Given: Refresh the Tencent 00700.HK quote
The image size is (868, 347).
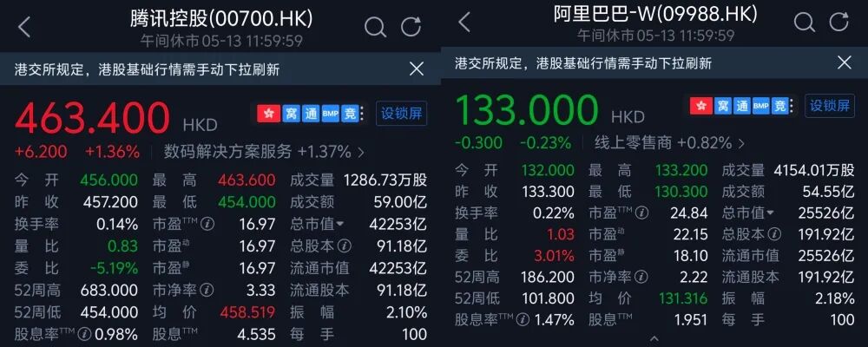Looking at the screenshot, I should pyautogui.click(x=411, y=25).
